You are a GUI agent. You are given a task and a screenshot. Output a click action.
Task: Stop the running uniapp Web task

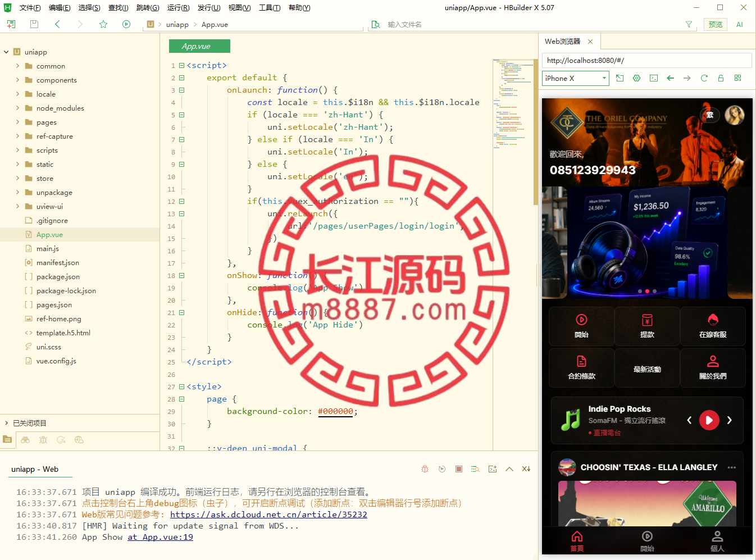tap(459, 469)
